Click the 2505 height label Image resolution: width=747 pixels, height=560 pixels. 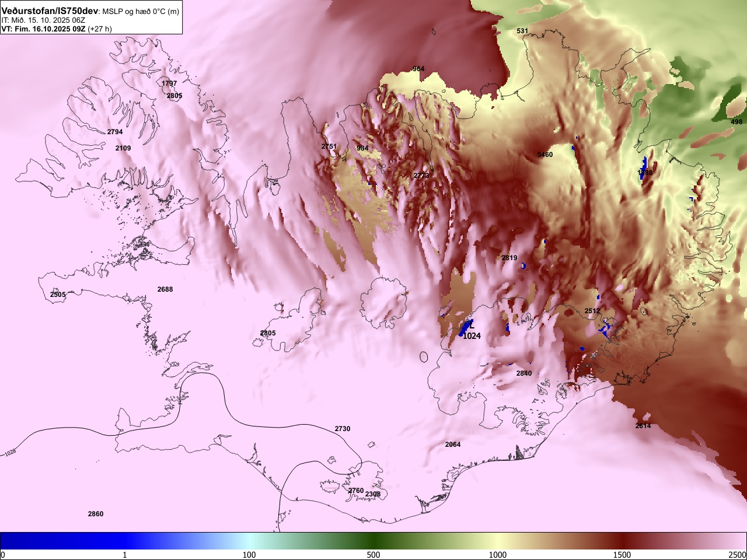point(58,295)
